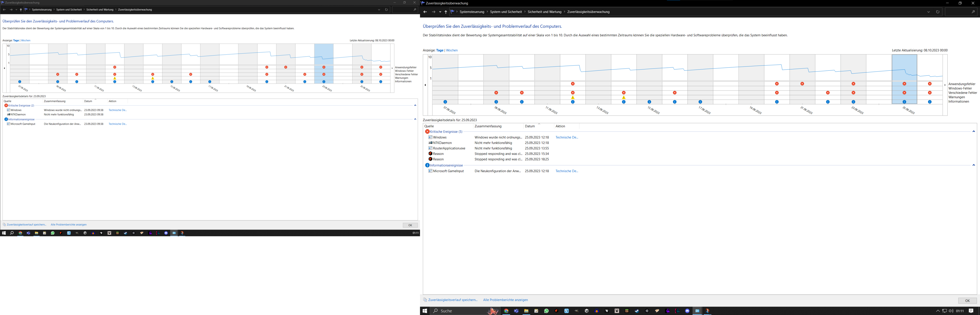Click the highlighted 23.09.2023 column in the chart
Screen dimensions: 980x315
point(324,57)
